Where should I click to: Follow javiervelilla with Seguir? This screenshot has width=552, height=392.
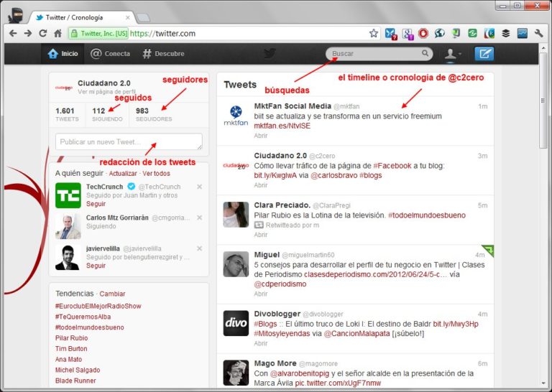point(96,266)
